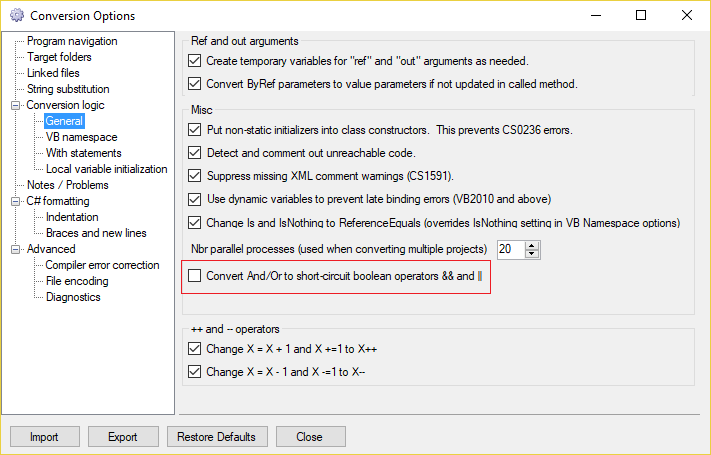Click the Restore Defaults button
711x455 pixels.
pyautogui.click(x=217, y=436)
